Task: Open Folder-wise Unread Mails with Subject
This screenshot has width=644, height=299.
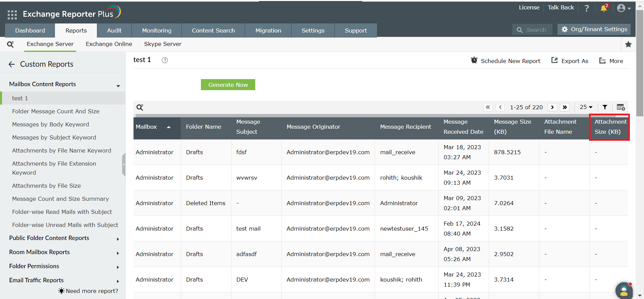Action: (x=65, y=225)
